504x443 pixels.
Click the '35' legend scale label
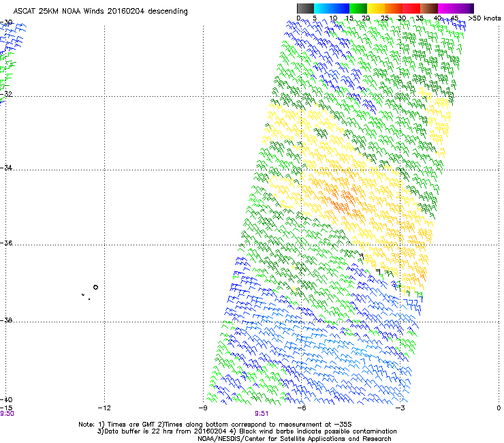[420, 18]
